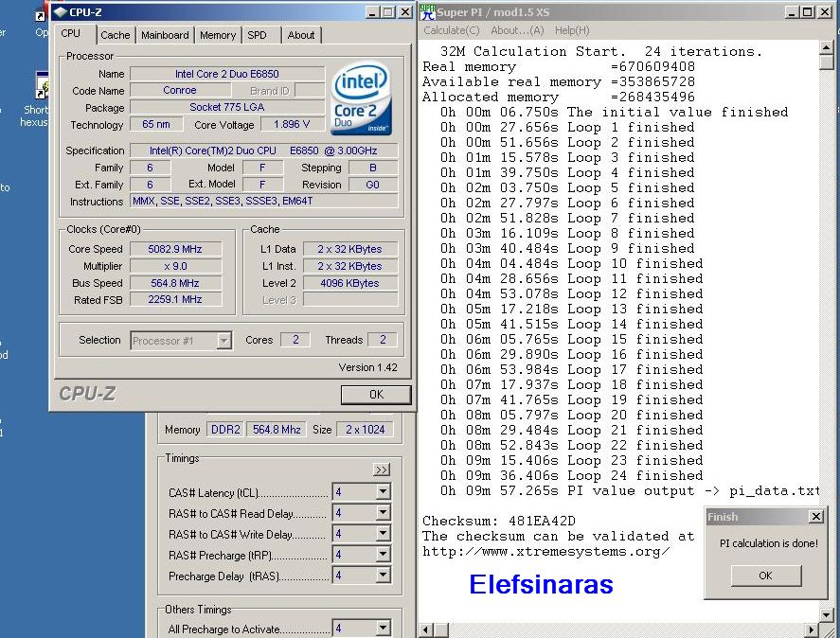The height and width of the screenshot is (638, 840).
Task: Click the Core Voltage value 1.896 V
Action: tap(292, 124)
